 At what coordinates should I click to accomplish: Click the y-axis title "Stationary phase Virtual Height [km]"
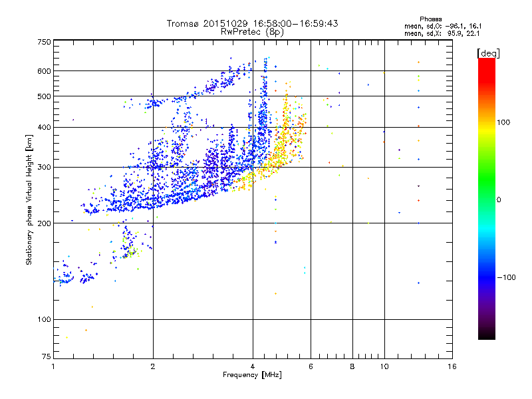[x=29, y=199]
